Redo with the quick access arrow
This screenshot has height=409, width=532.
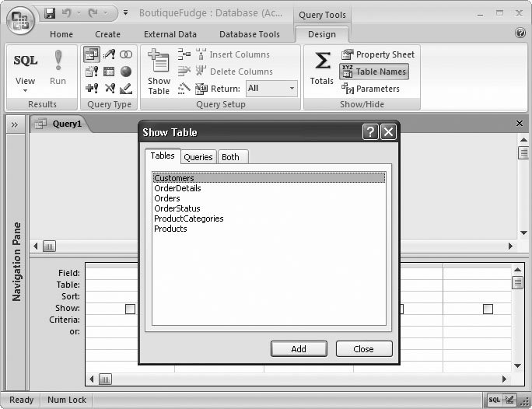click(x=93, y=13)
